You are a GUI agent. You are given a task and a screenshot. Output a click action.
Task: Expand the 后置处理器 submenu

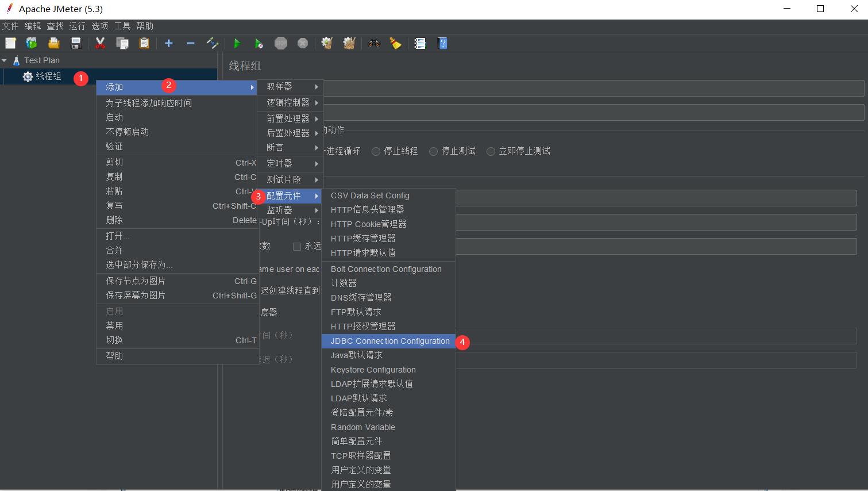point(290,133)
